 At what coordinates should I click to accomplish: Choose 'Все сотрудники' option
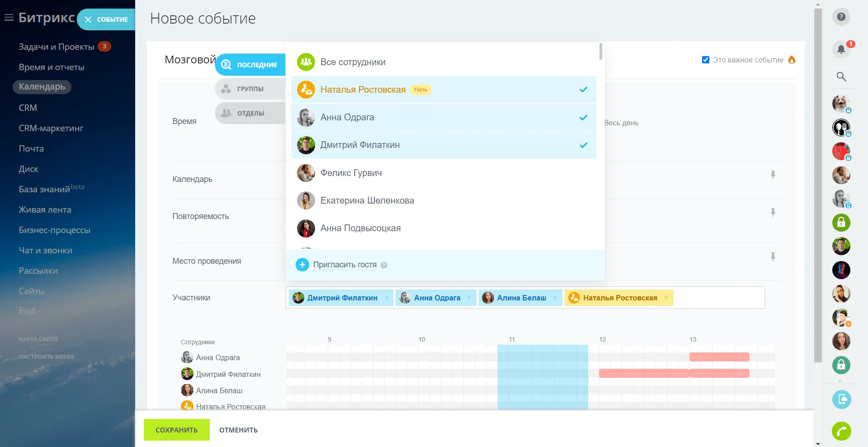click(x=353, y=62)
